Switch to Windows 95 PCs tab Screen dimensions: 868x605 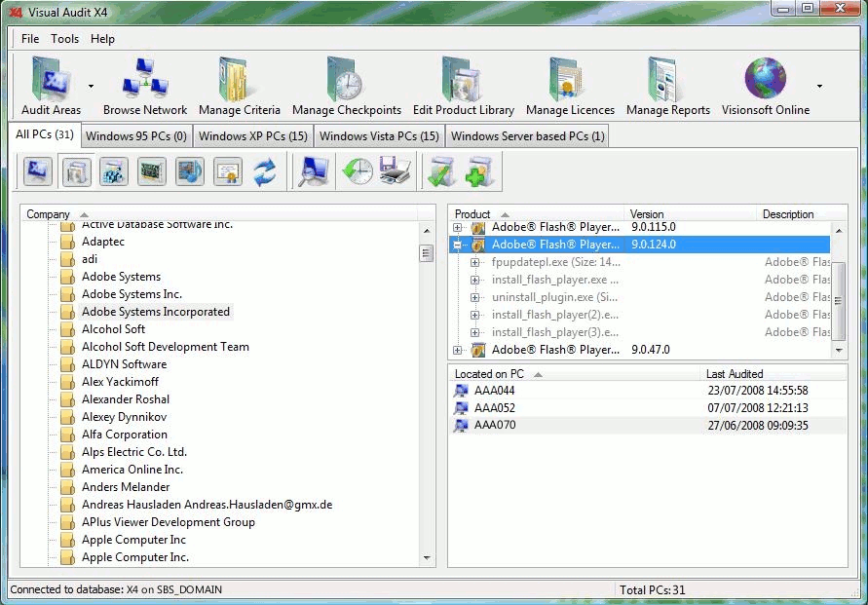pyautogui.click(x=136, y=136)
